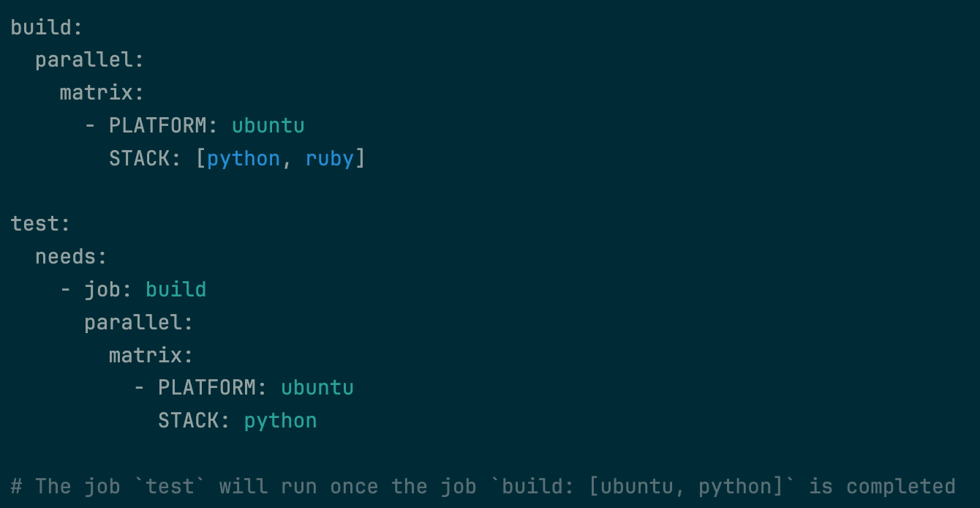This screenshot has width=980, height=508.
Task: Click the STACK key followed by the bracketed list
Action: [x=139, y=159]
